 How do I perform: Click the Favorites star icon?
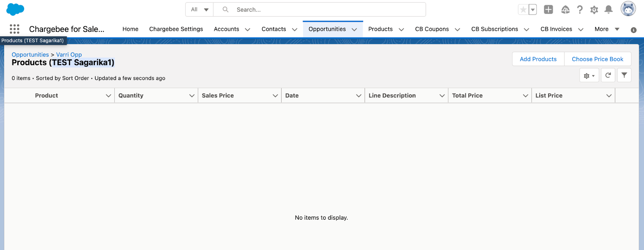pos(523,10)
